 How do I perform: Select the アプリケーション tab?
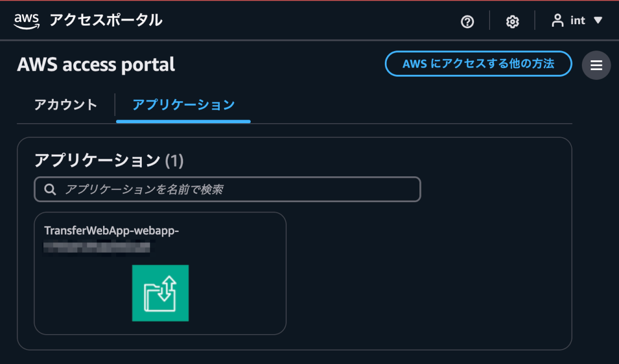(x=184, y=105)
